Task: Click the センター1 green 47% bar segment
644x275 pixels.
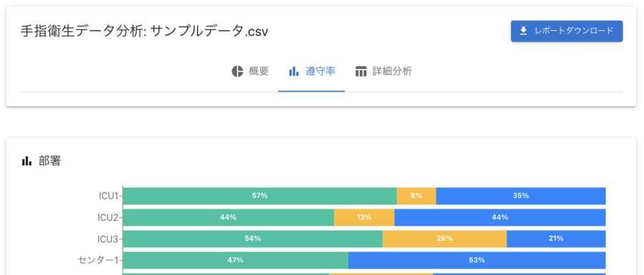Action: [x=235, y=260]
